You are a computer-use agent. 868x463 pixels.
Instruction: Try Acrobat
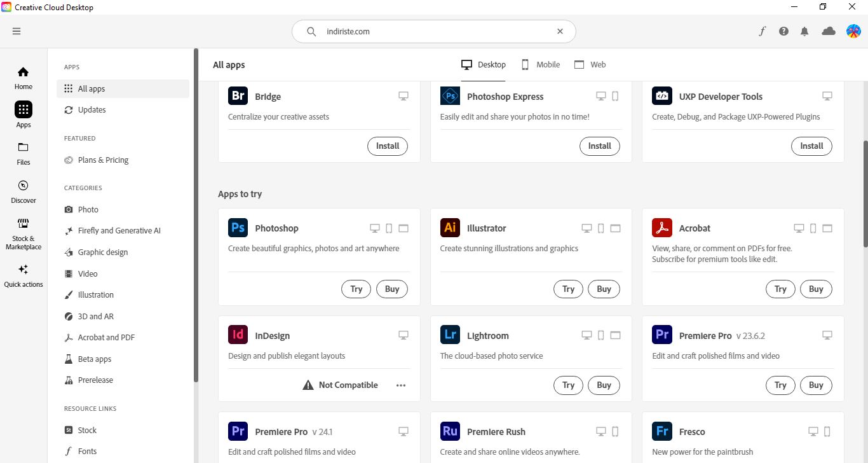780,289
